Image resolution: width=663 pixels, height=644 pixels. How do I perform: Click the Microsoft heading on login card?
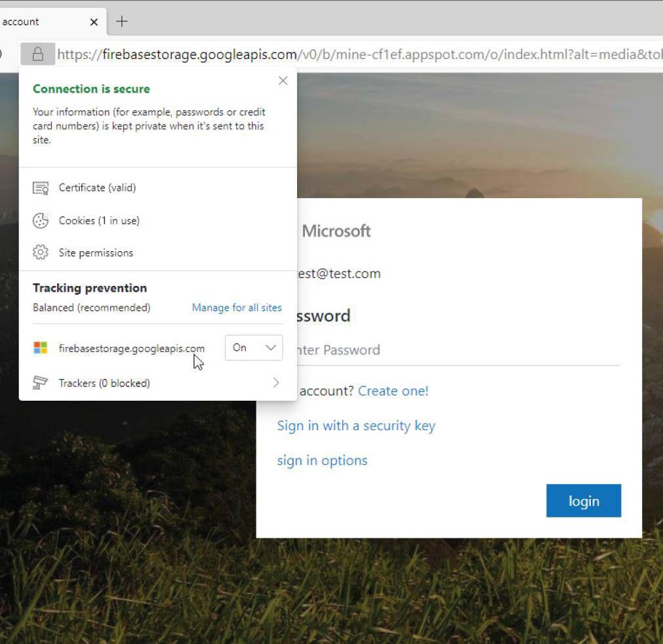coord(336,231)
